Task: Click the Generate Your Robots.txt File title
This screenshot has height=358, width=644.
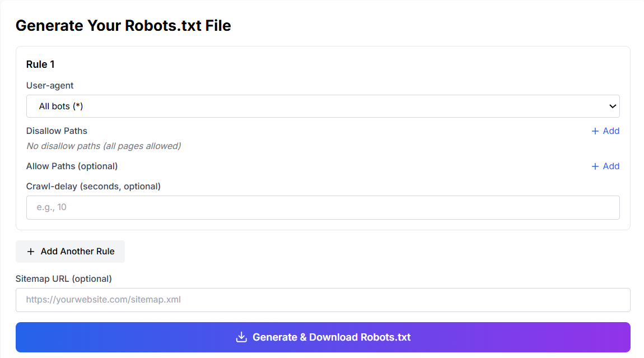Action: pyautogui.click(x=124, y=25)
